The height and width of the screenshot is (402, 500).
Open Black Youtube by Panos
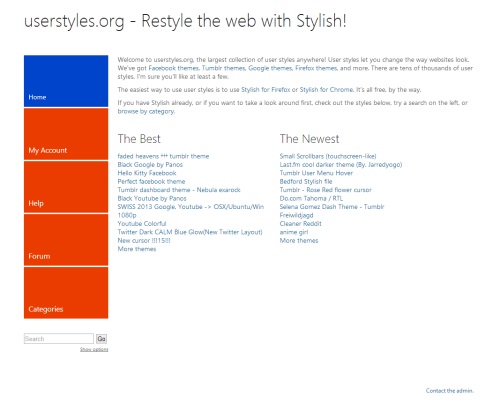[x=152, y=198]
